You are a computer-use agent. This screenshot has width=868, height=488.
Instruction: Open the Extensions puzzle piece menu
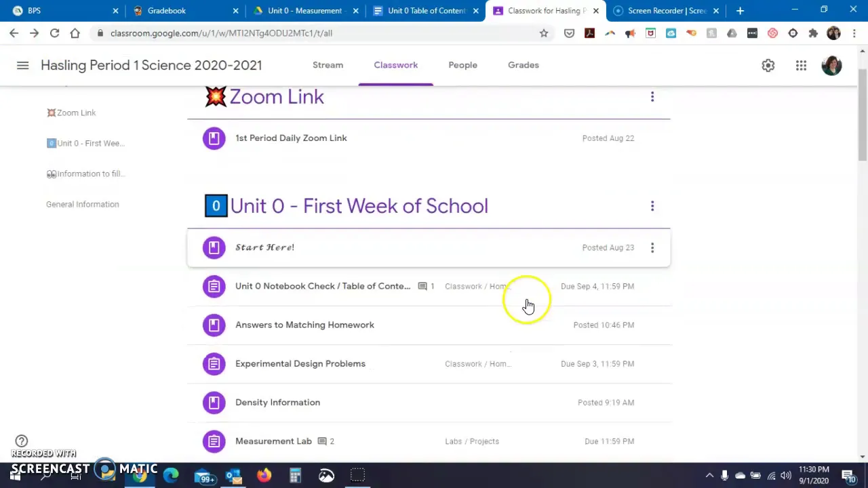point(813,33)
